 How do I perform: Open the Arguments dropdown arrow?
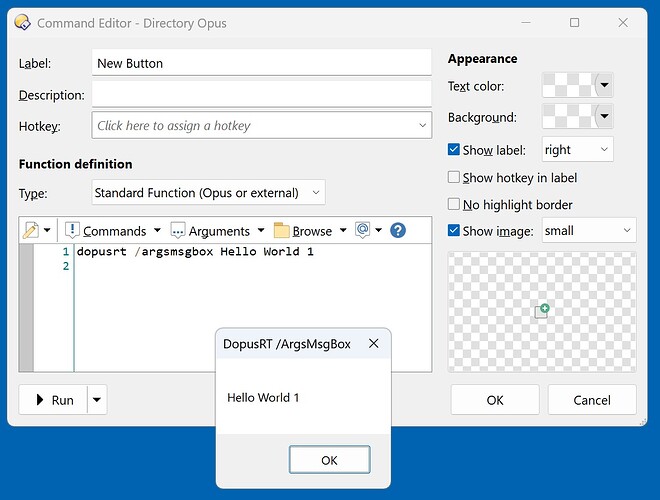[261, 230]
